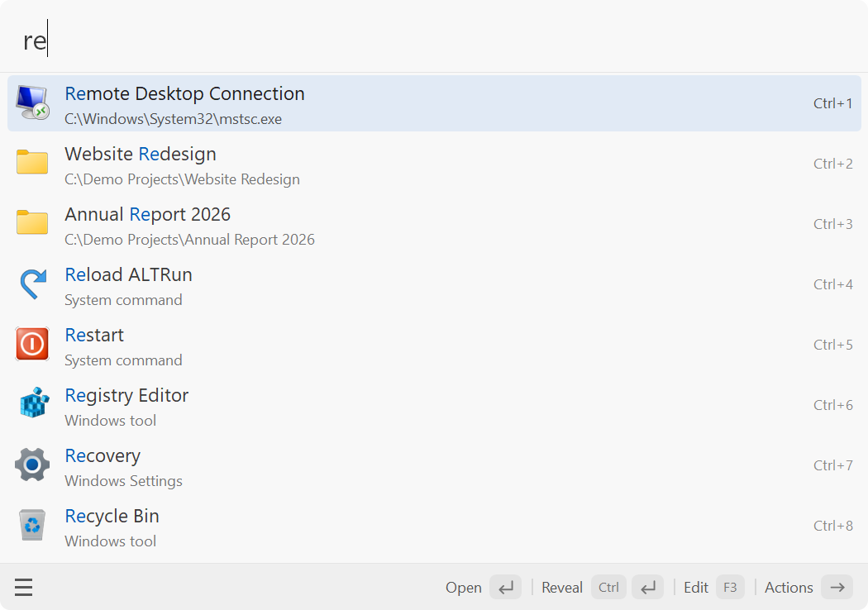Viewport: 868px width, 610px height.
Task: Click the path C:\Windows\System32\mstsc.exe
Action: (174, 119)
